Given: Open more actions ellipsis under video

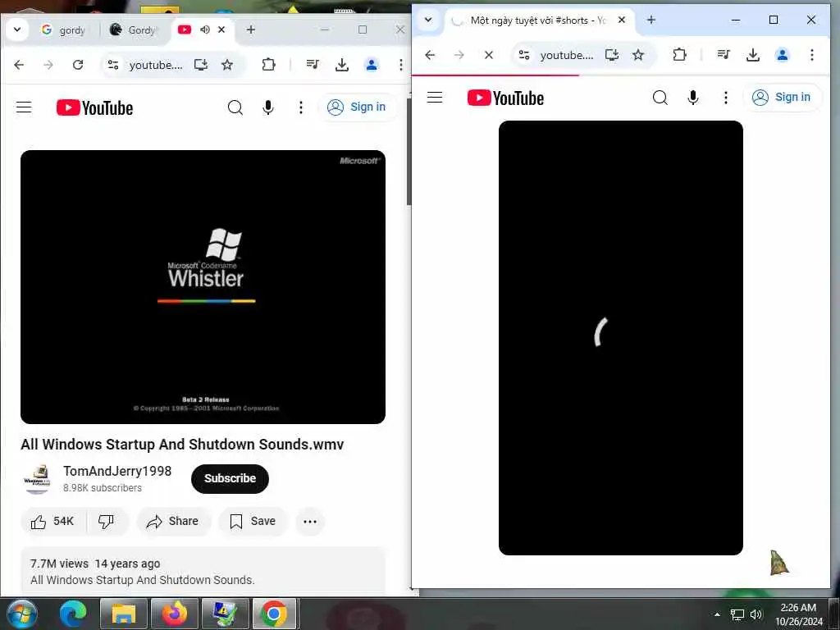Looking at the screenshot, I should [x=310, y=521].
